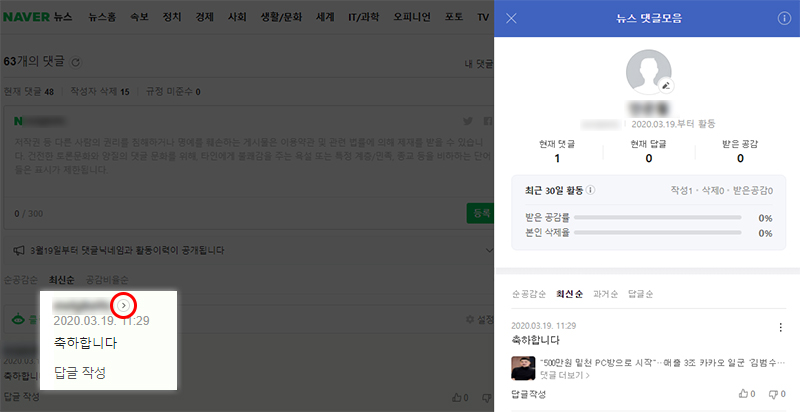Image resolution: width=800 pixels, height=412 pixels.
Task: Select the 답글순 sort tab
Action: click(x=640, y=294)
